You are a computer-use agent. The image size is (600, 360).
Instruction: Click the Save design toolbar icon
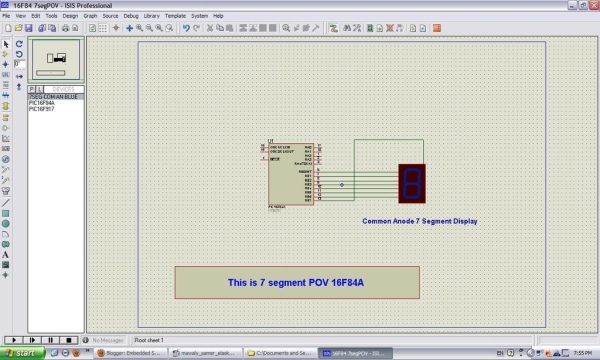pos(29,28)
